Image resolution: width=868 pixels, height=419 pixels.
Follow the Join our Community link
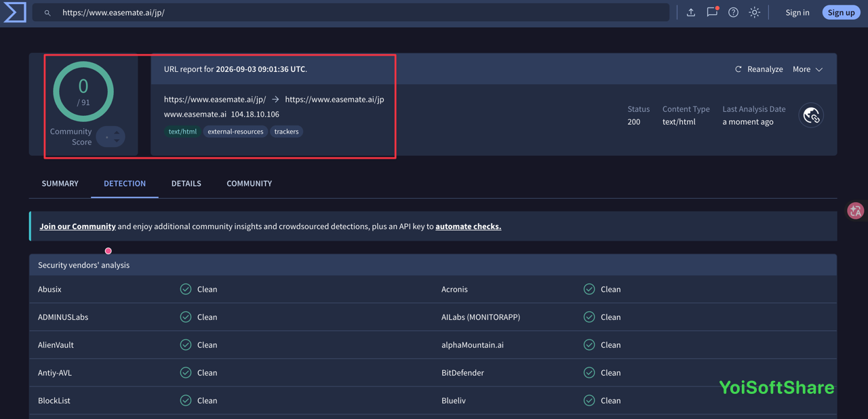pyautogui.click(x=78, y=226)
